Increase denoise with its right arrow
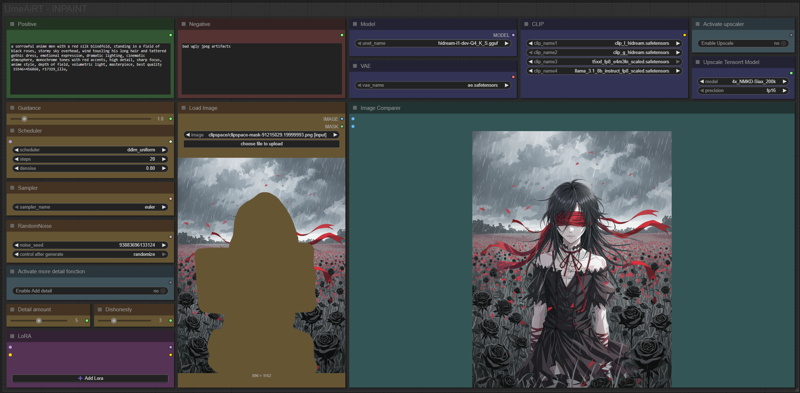This screenshot has height=393, width=800. click(x=164, y=168)
